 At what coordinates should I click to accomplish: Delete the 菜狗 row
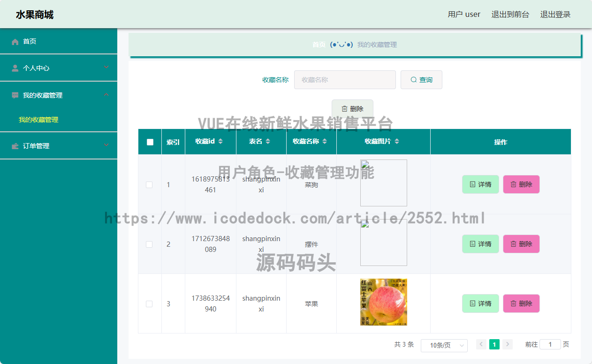click(521, 184)
